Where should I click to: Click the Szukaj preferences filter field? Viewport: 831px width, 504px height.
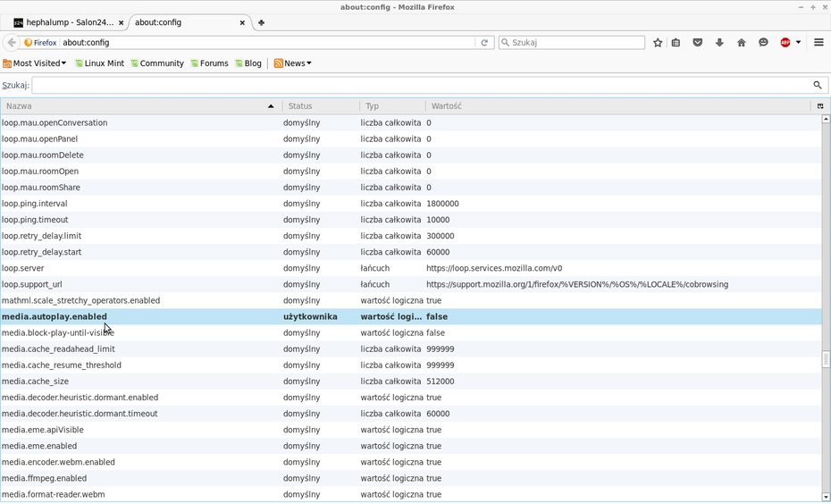420,85
